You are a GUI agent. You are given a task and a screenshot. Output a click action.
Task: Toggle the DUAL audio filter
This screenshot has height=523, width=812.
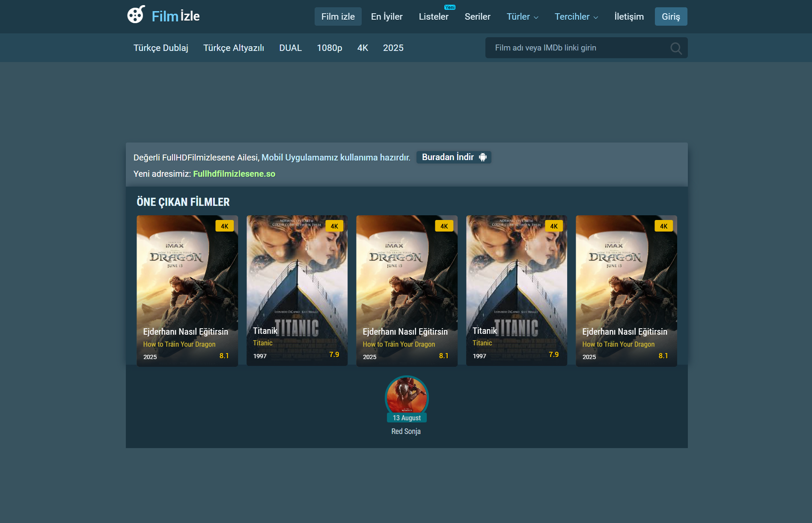(x=290, y=48)
